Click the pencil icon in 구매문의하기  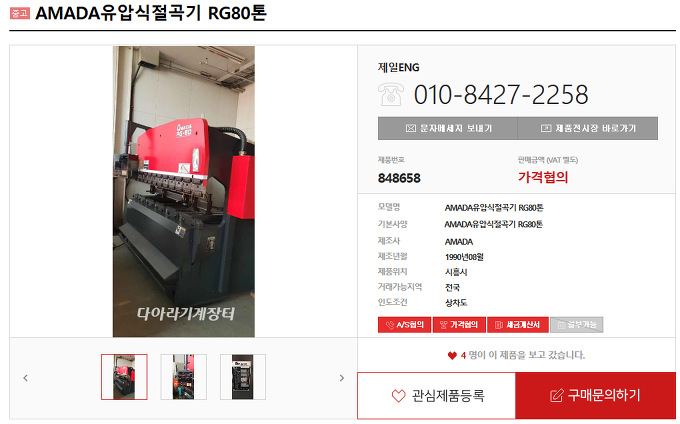[x=557, y=395]
